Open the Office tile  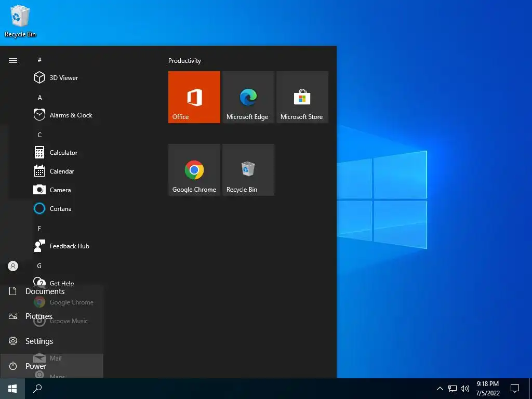[x=194, y=97]
